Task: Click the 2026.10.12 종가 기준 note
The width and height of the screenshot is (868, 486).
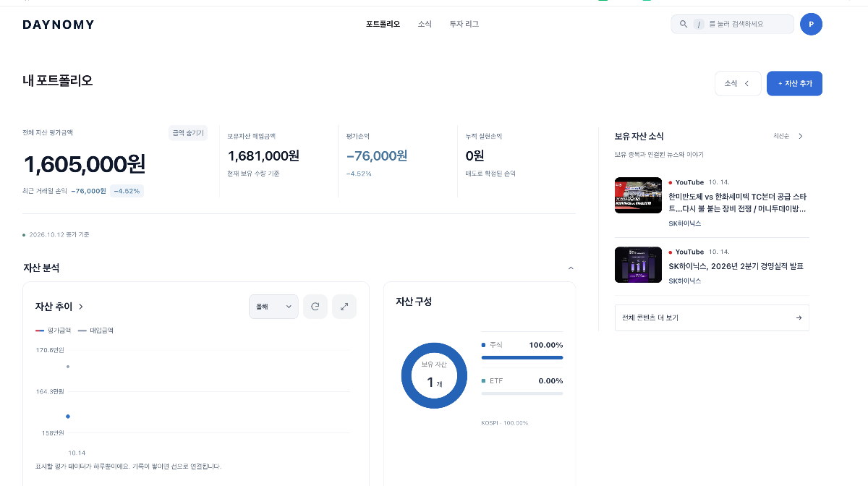Action: (x=59, y=234)
